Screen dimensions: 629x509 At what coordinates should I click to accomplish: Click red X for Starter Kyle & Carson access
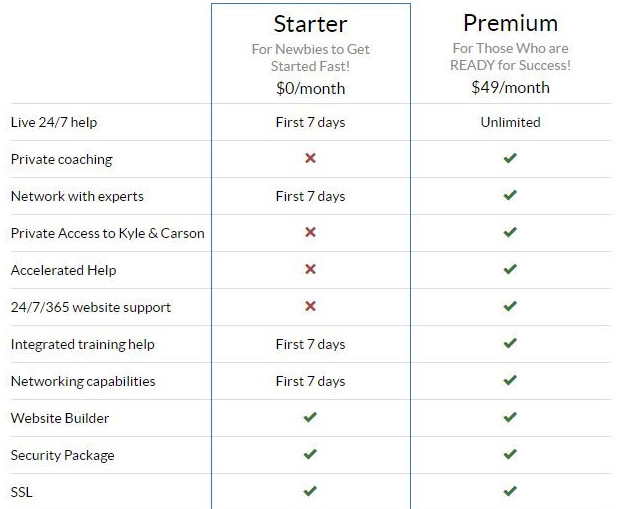pyautogui.click(x=310, y=233)
